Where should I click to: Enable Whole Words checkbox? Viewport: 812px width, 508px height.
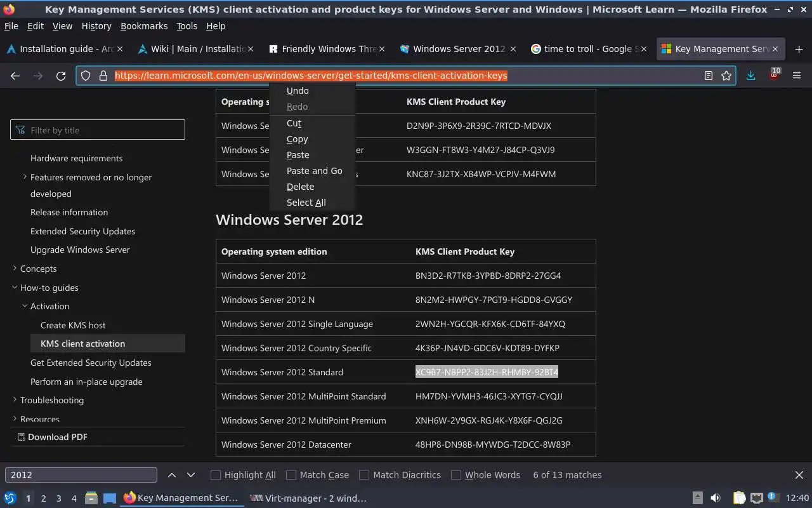coord(456,475)
